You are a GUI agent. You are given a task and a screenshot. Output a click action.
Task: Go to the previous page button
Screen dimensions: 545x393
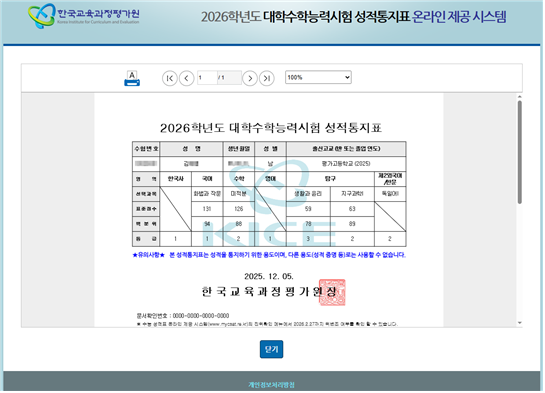pos(187,79)
